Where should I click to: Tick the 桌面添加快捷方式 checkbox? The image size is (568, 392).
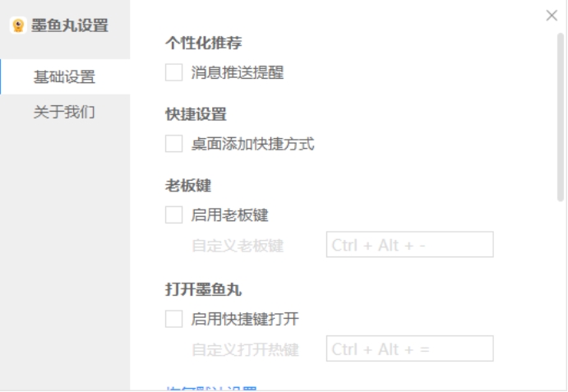174,144
